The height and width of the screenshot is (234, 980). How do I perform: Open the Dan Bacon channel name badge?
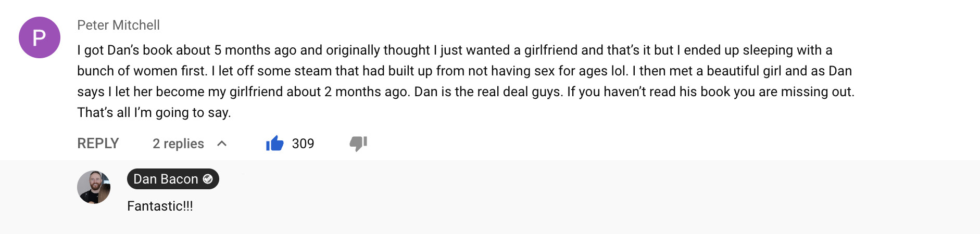click(173, 179)
